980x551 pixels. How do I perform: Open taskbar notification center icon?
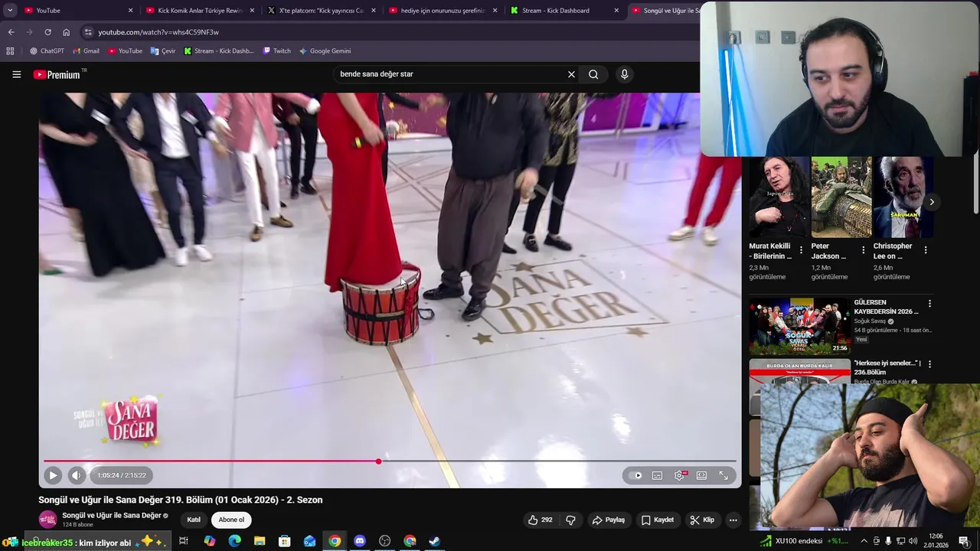click(x=964, y=541)
